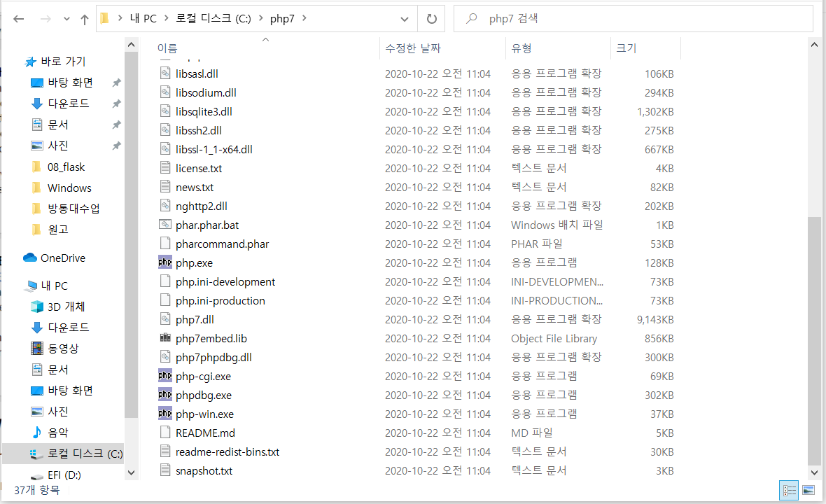
Task: Click the license.txt document icon
Action: (x=165, y=167)
